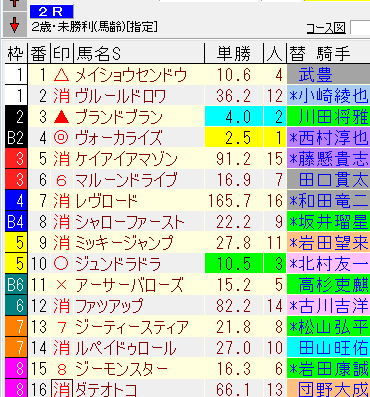The width and height of the screenshot is (370, 397).
Task: Click the ◎ mark for ヴォーカライズ
Action: coord(62,138)
